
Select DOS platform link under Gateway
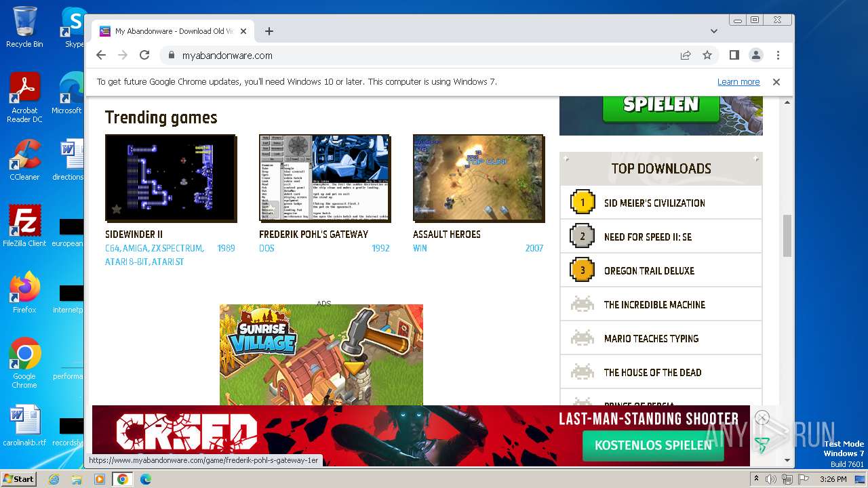[x=267, y=249]
